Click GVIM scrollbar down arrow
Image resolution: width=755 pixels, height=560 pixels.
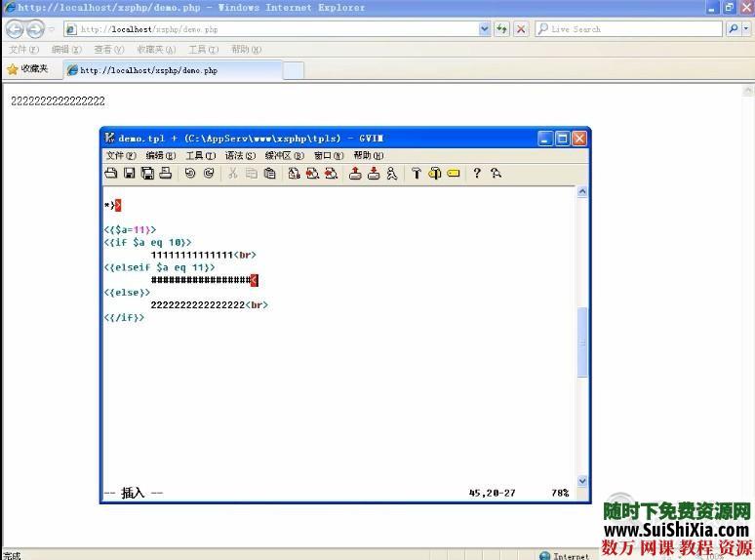coord(583,481)
